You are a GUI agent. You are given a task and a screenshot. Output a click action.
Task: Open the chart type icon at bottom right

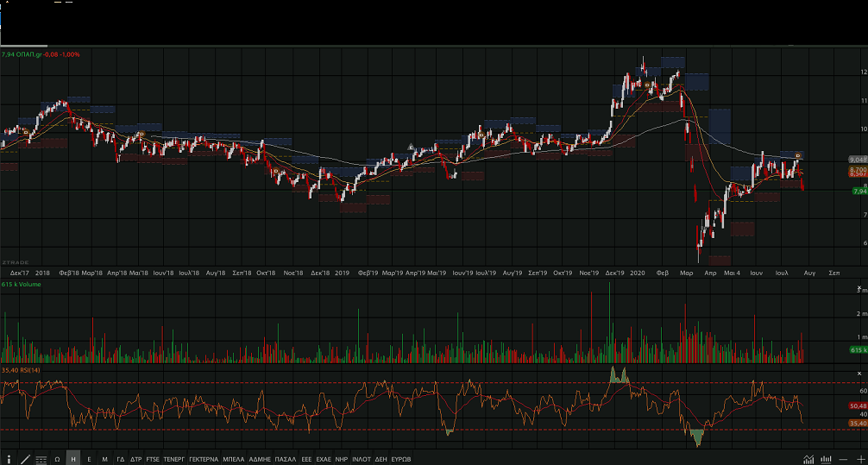pyautogui.click(x=808, y=458)
